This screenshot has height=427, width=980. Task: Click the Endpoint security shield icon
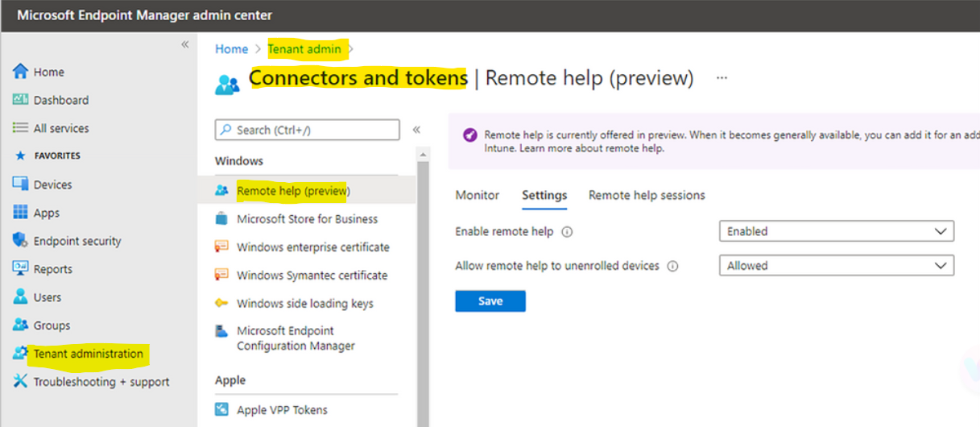21,240
